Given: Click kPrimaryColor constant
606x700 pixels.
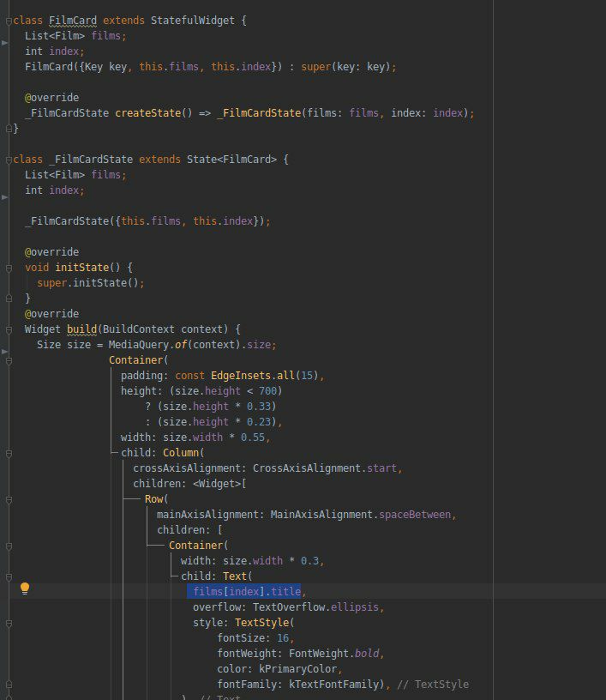Looking at the screenshot, I should point(297,669).
